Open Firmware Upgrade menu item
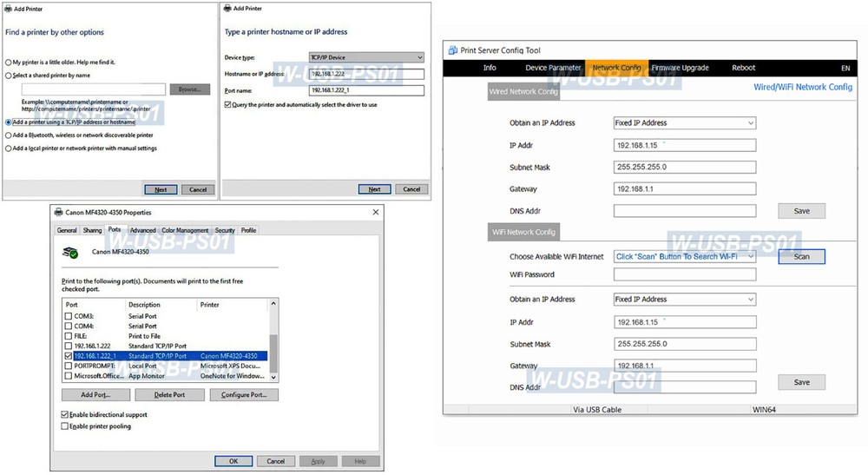The height and width of the screenshot is (475, 868). click(x=680, y=68)
